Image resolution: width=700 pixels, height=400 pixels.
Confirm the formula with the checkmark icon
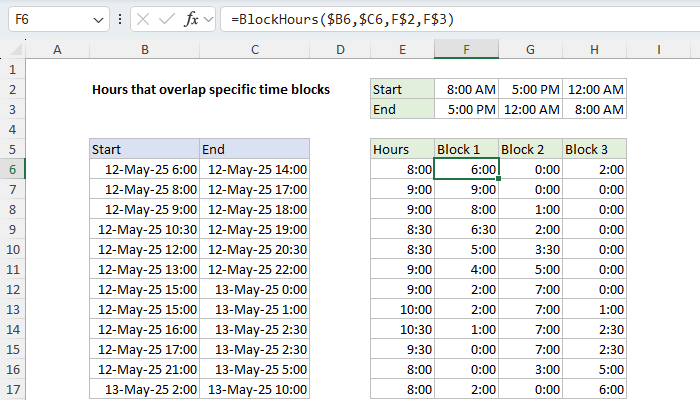pyautogui.click(x=167, y=19)
